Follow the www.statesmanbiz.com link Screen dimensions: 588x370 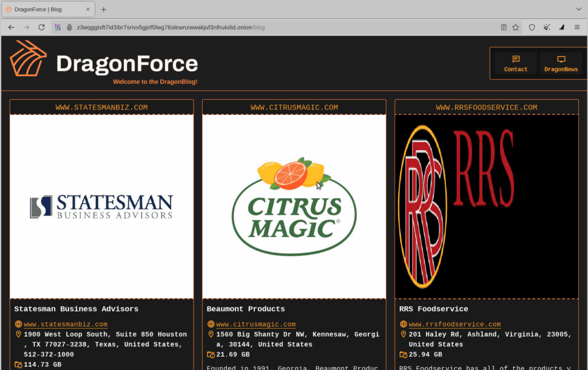pyautogui.click(x=65, y=324)
